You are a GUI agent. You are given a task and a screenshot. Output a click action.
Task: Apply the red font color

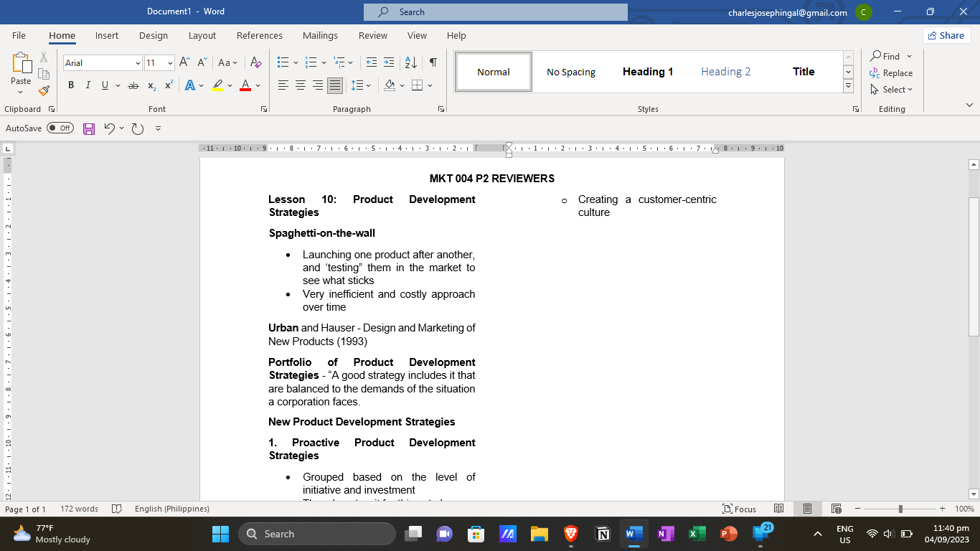coord(245,85)
